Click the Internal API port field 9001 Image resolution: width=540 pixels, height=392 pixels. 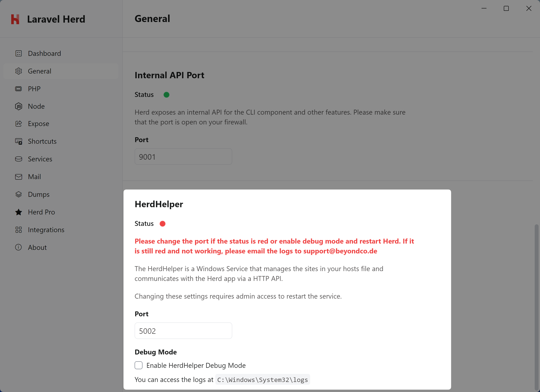tap(183, 156)
